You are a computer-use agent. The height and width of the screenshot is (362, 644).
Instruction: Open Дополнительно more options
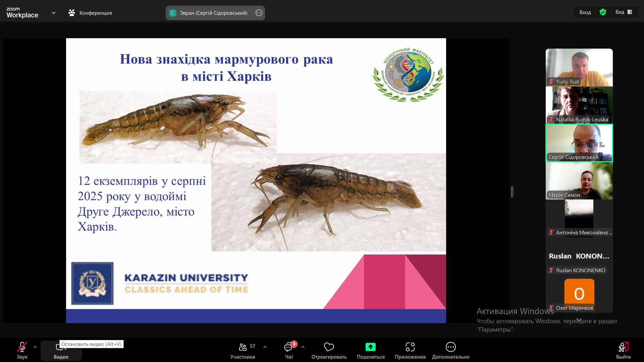tap(450, 347)
